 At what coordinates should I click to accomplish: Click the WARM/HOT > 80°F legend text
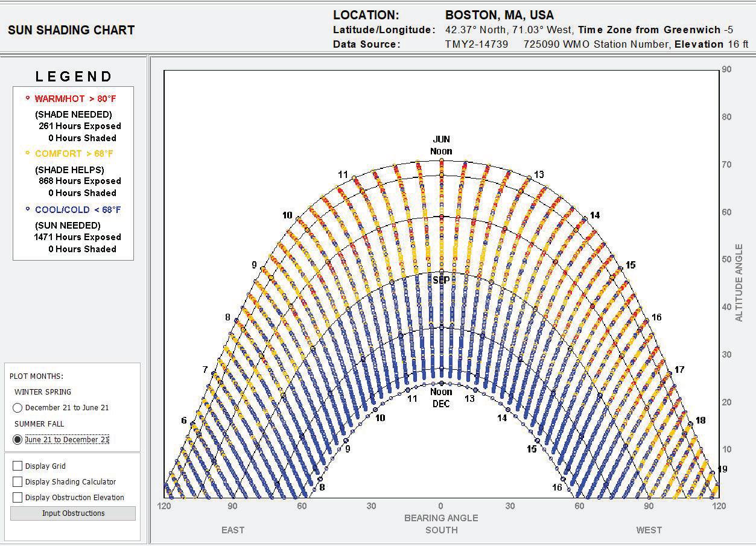point(75,98)
